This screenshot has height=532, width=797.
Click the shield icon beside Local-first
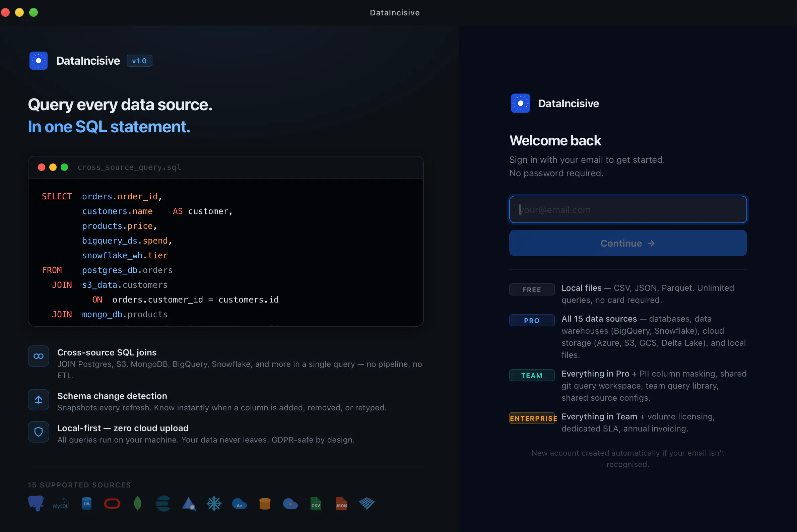[39, 432]
